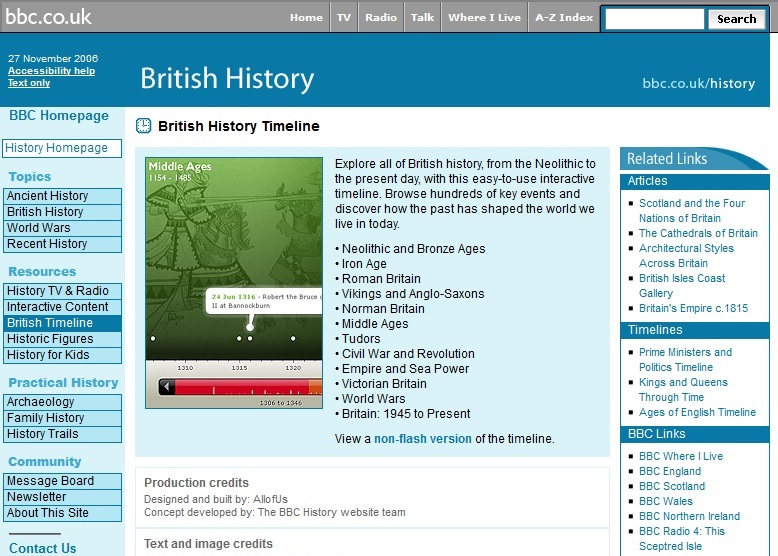The height and width of the screenshot is (556, 778).
Task: Click 'Roman Britain' in the period list
Action: click(x=381, y=279)
